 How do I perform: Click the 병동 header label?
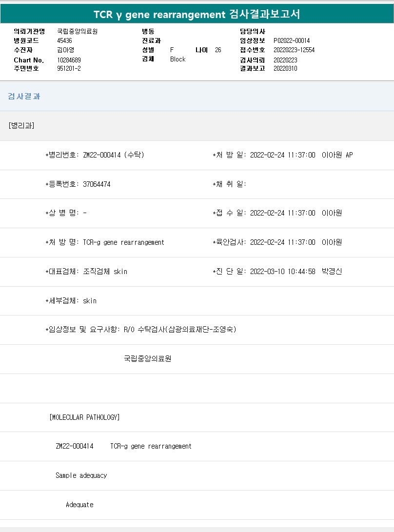pyautogui.click(x=148, y=31)
